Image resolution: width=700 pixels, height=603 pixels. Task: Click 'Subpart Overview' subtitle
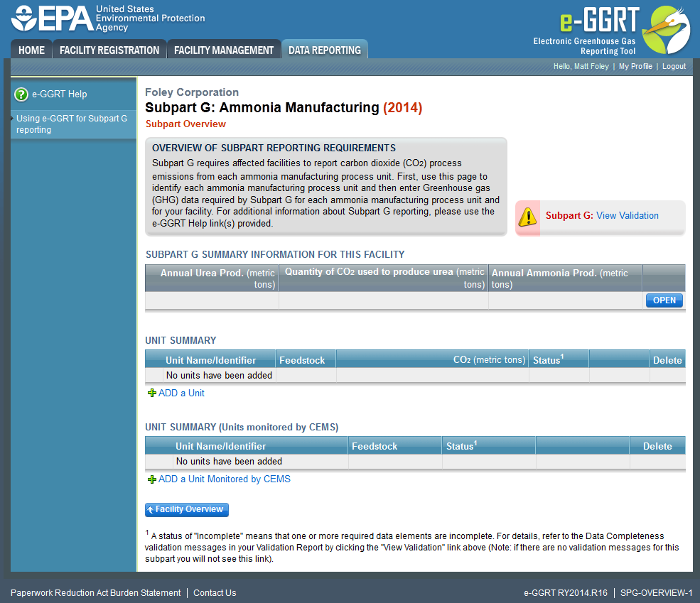185,124
